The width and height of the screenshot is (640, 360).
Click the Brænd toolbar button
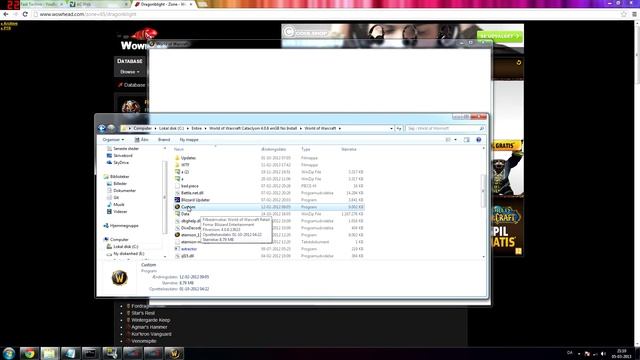[x=164, y=140]
